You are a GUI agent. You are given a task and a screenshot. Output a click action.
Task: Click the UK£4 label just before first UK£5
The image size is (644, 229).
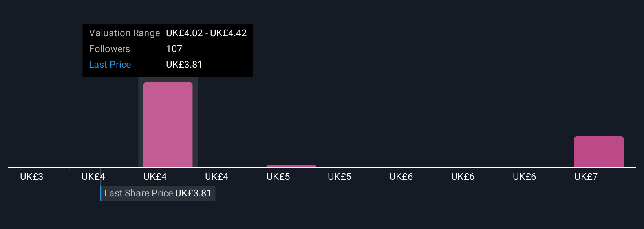point(217,177)
